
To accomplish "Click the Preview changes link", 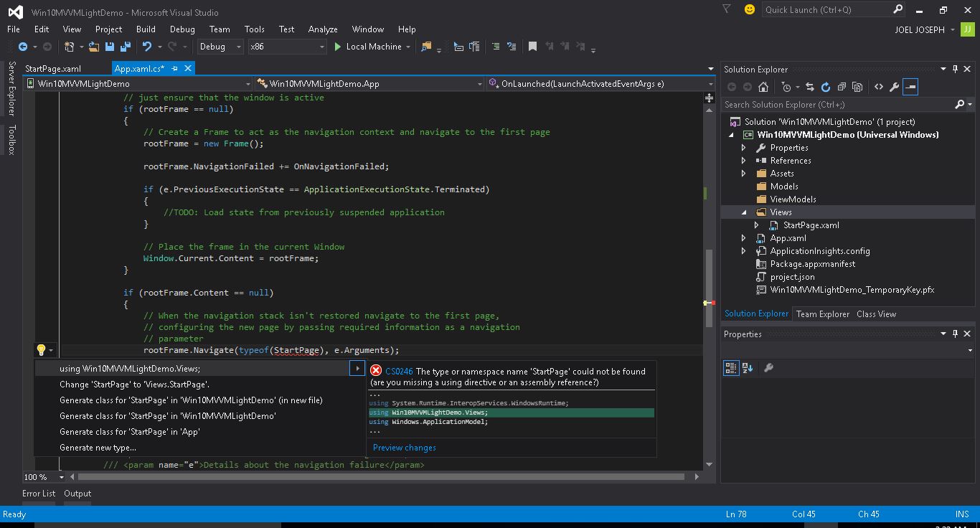I will pyautogui.click(x=404, y=448).
